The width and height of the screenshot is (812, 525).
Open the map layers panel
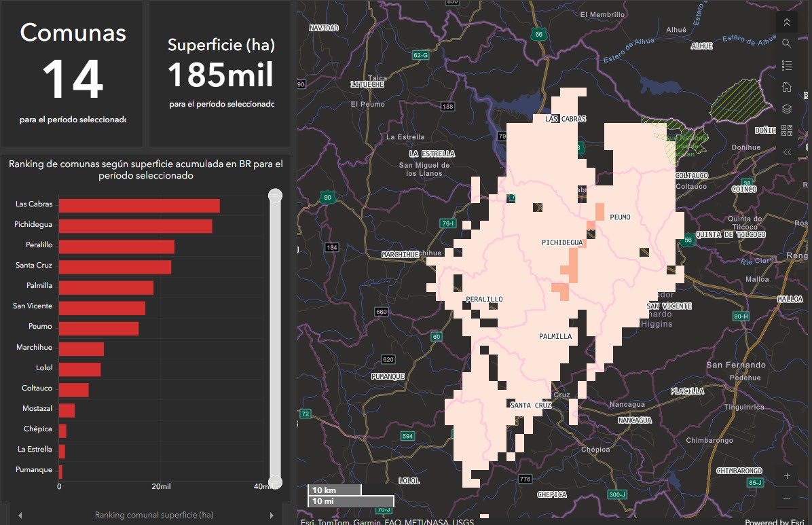[787, 109]
